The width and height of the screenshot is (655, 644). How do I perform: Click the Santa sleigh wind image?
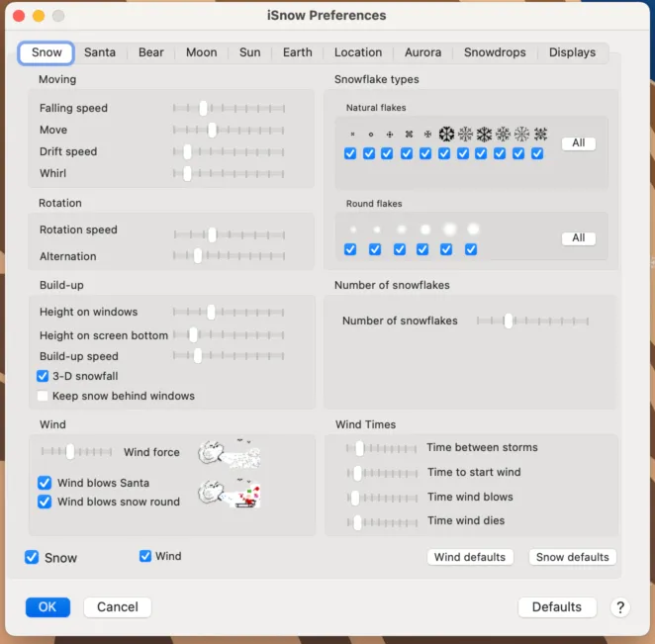[x=229, y=493]
